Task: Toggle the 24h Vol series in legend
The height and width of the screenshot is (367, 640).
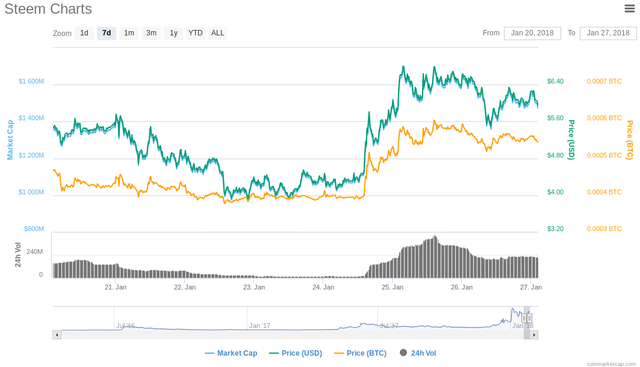Action: 418,353
